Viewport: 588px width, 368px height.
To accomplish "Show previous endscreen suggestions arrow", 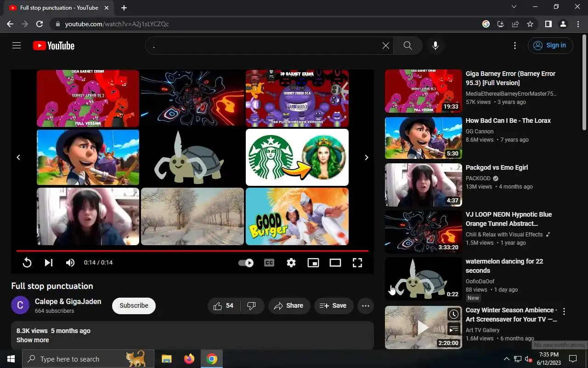I will [18, 157].
